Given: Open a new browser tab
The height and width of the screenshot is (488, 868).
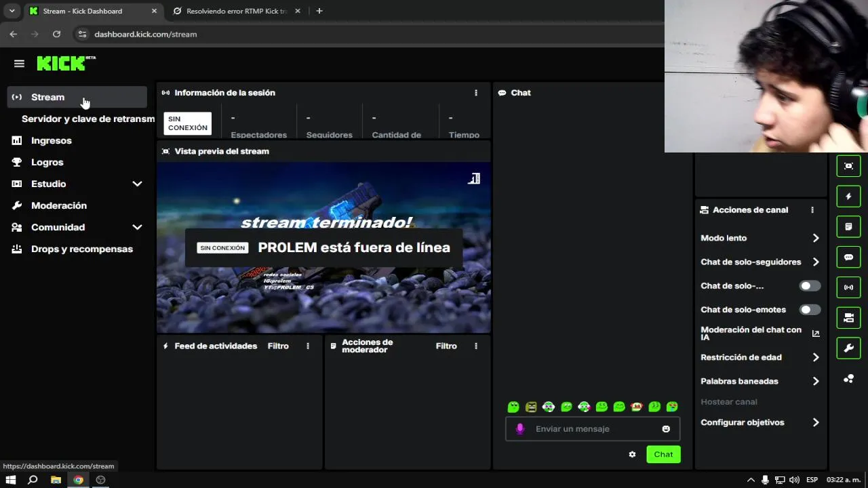Looking at the screenshot, I should 319,11.
